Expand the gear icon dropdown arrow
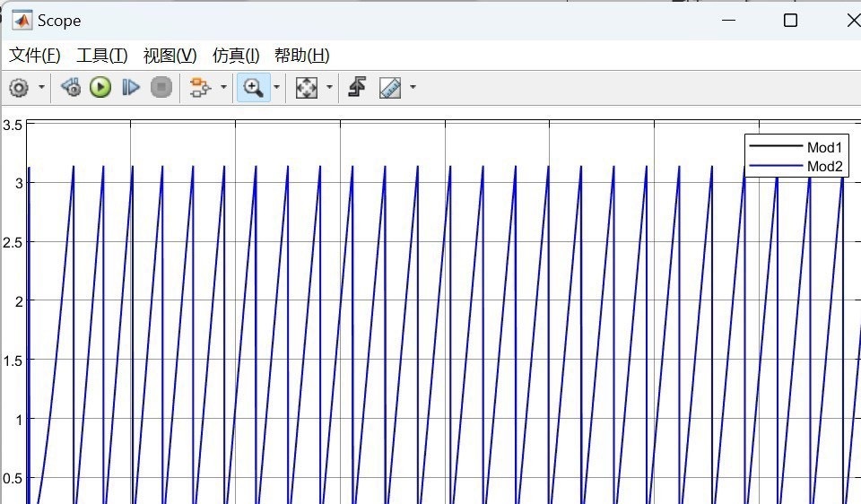861x504 pixels. click(41, 87)
